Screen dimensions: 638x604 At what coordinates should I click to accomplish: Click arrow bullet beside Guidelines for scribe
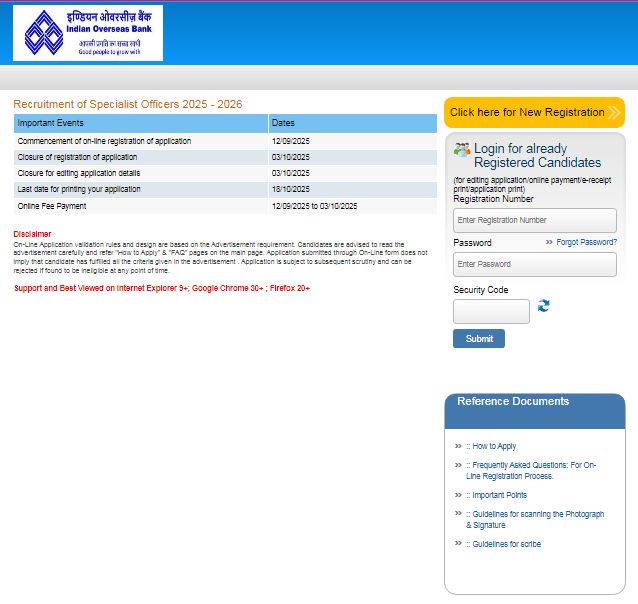[458, 544]
